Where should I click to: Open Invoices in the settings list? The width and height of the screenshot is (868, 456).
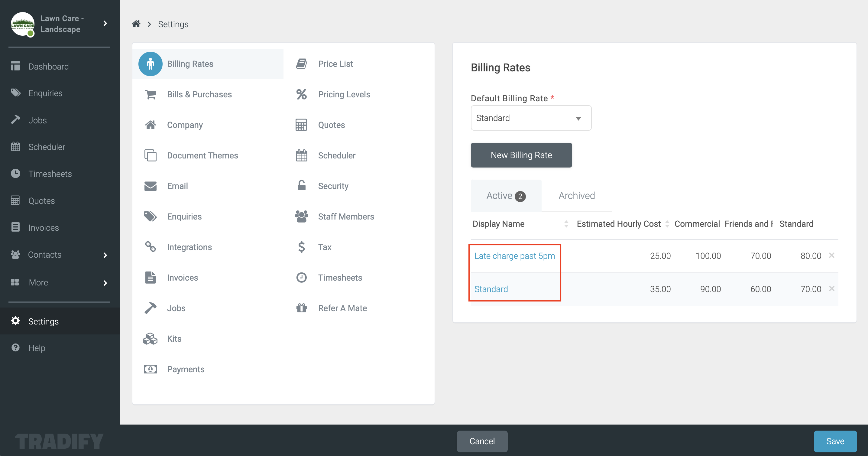[x=182, y=278]
